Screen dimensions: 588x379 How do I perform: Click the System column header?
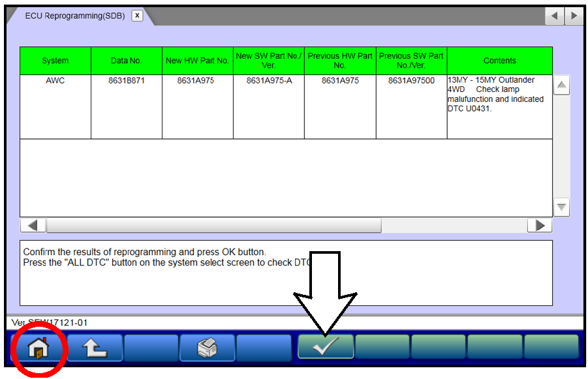click(x=55, y=61)
